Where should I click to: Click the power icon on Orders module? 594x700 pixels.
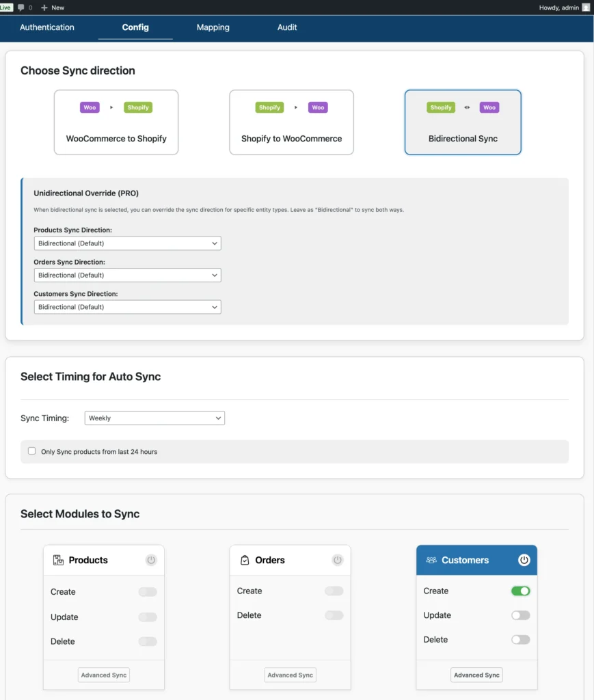pyautogui.click(x=336, y=559)
